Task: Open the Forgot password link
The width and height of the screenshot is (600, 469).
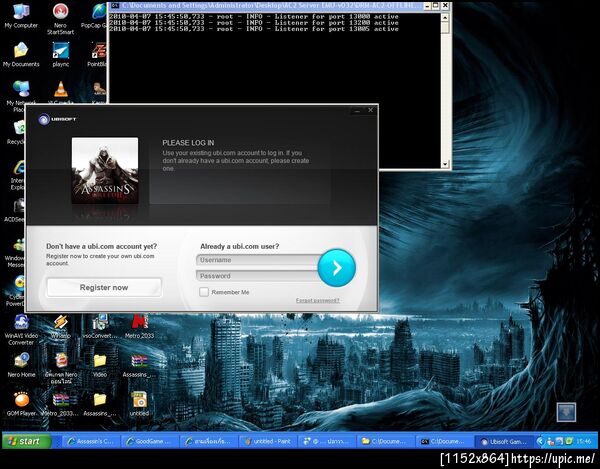Action: coord(318,300)
